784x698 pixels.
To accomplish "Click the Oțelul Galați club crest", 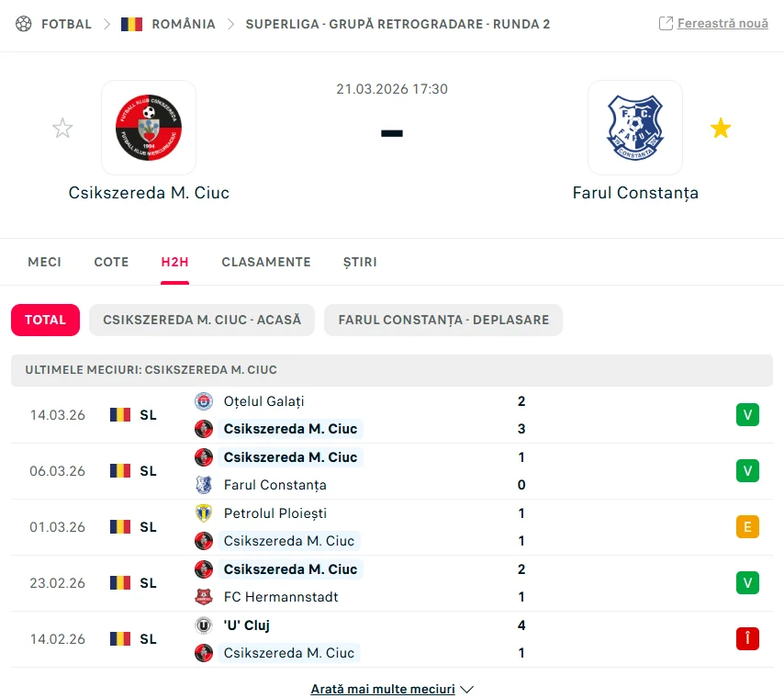I will 204,401.
